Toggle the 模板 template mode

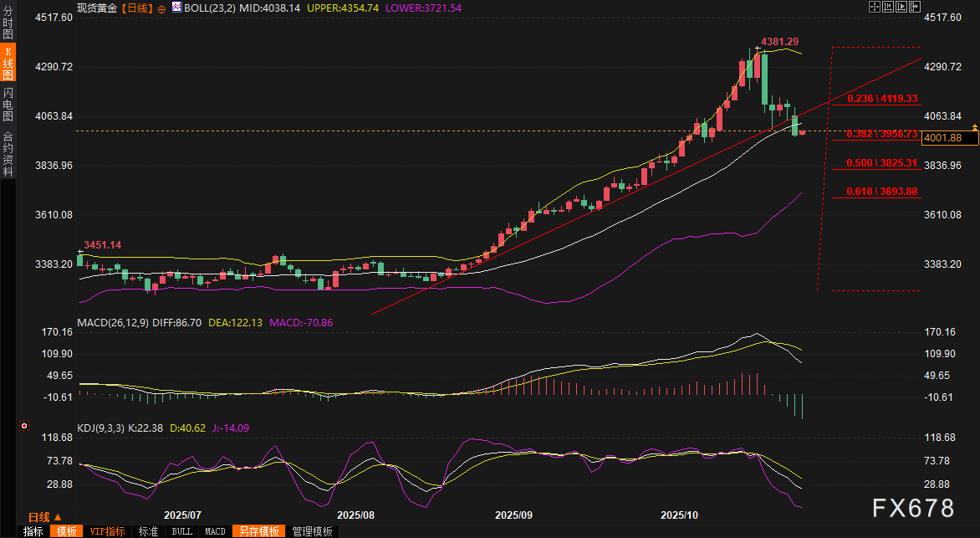coord(66,531)
